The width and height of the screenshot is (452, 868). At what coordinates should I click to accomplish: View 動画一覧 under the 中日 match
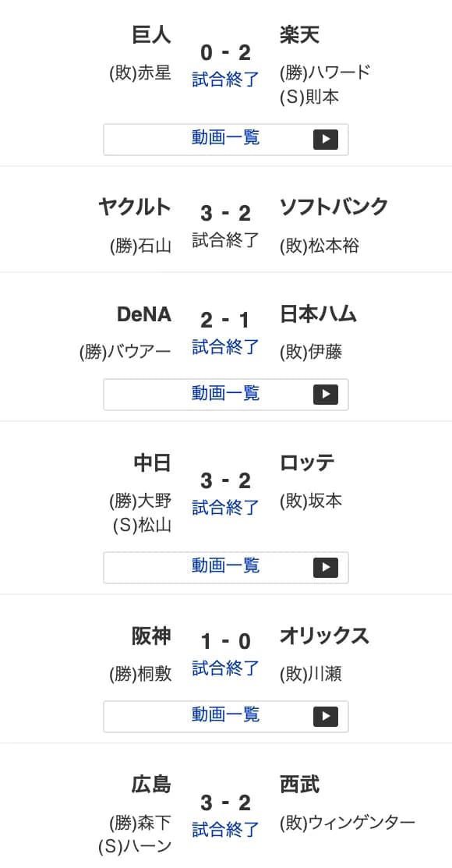225,566
